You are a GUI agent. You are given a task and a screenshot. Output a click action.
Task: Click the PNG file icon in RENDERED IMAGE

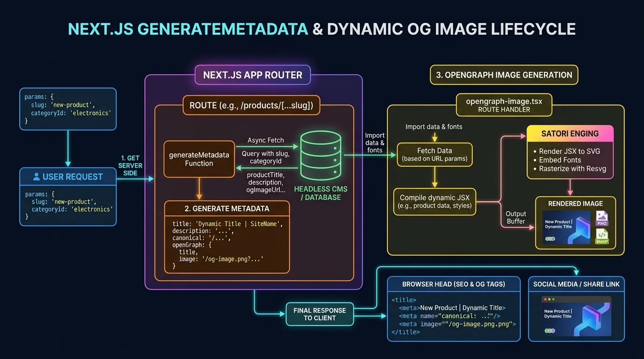pos(601,219)
